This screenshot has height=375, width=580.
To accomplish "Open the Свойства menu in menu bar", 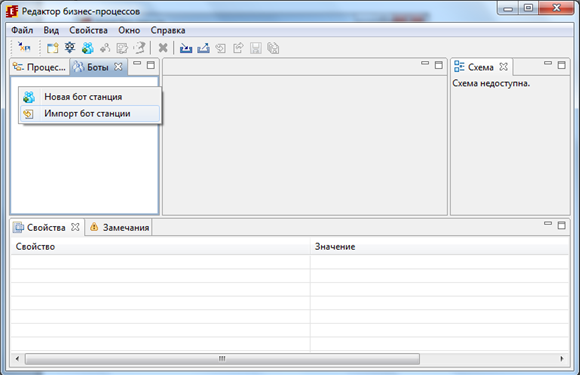I will (x=88, y=30).
